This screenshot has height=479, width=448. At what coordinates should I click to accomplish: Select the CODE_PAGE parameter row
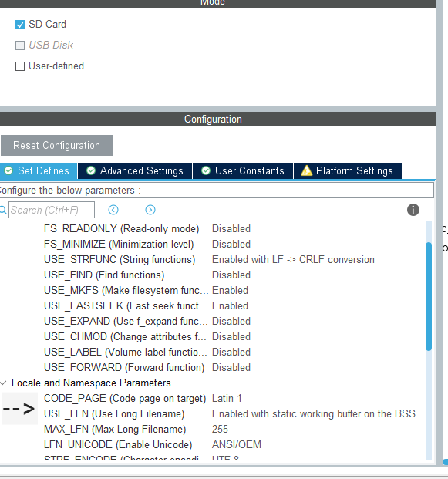click(125, 398)
